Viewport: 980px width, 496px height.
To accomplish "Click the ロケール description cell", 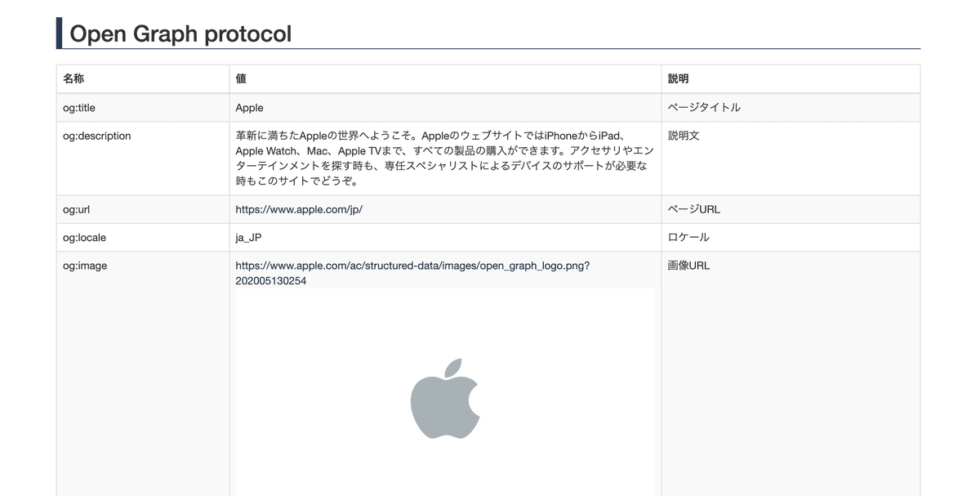I will 688,238.
